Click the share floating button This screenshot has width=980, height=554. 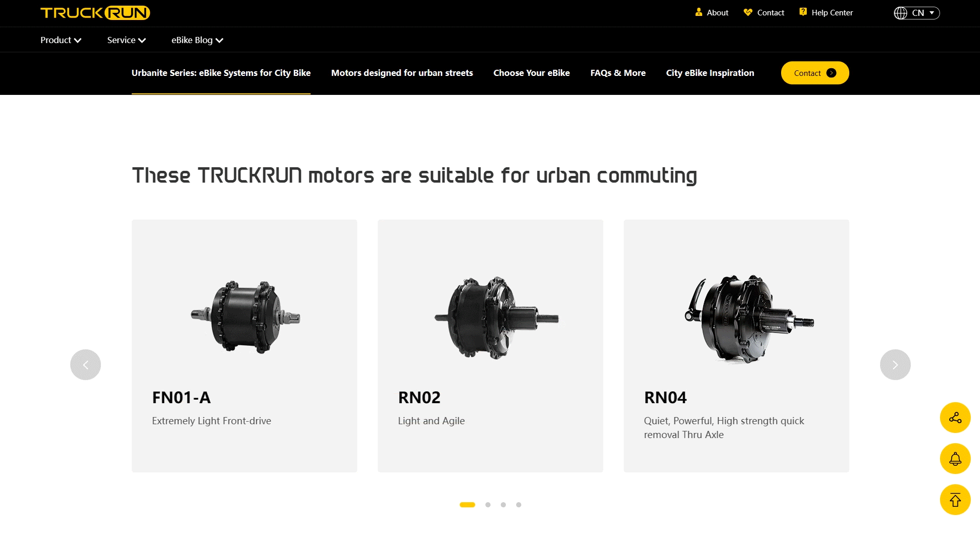(955, 418)
